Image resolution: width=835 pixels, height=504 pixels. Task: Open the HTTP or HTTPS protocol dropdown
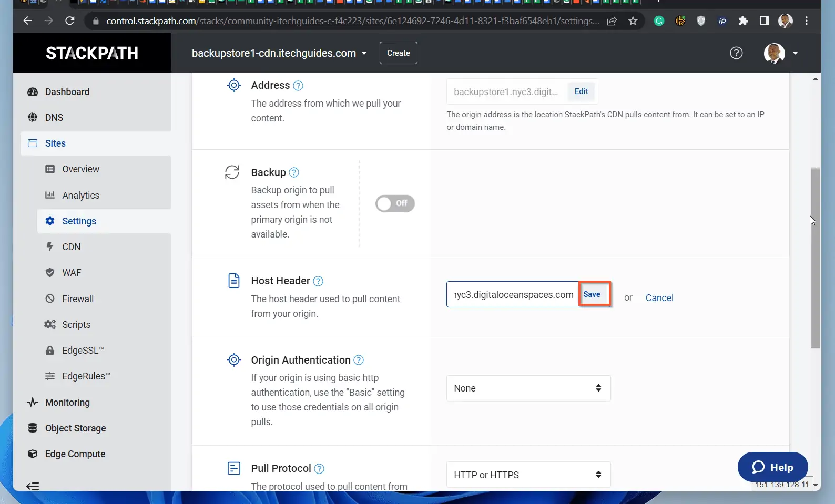click(528, 475)
